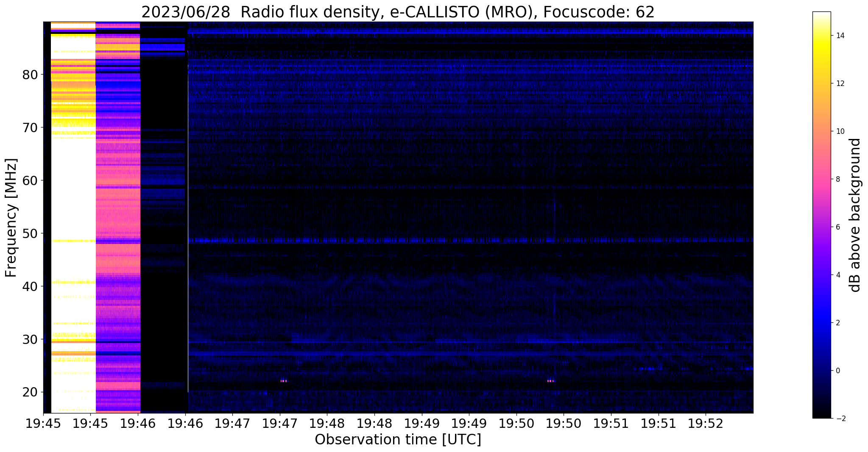Select the 50 MHz y-axis tick label
This screenshot has width=868, height=452.
coord(30,234)
